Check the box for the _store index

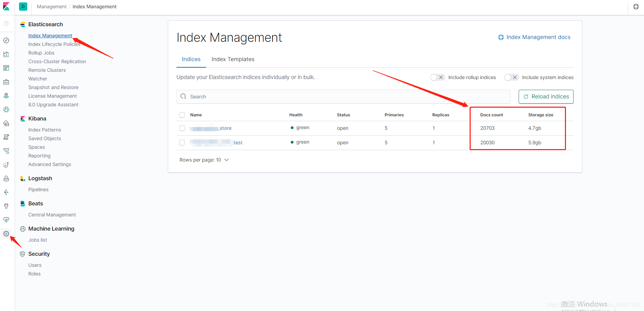[182, 128]
